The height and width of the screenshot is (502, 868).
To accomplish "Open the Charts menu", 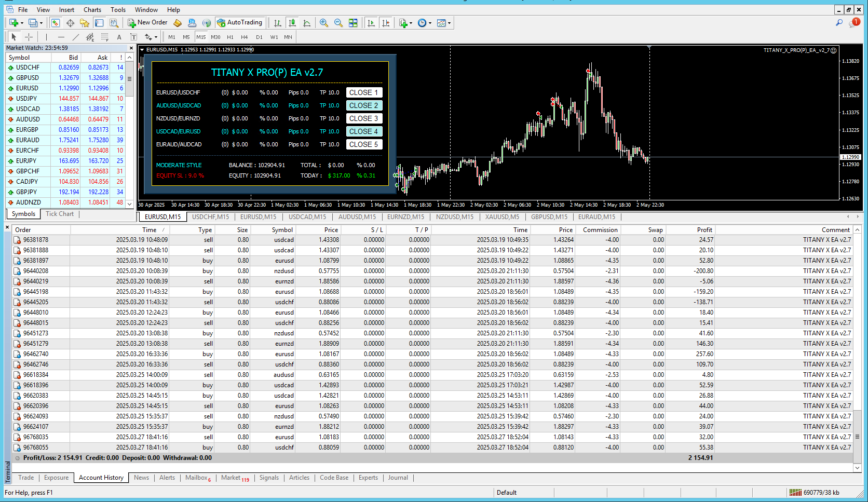I will pyautogui.click(x=92, y=10).
